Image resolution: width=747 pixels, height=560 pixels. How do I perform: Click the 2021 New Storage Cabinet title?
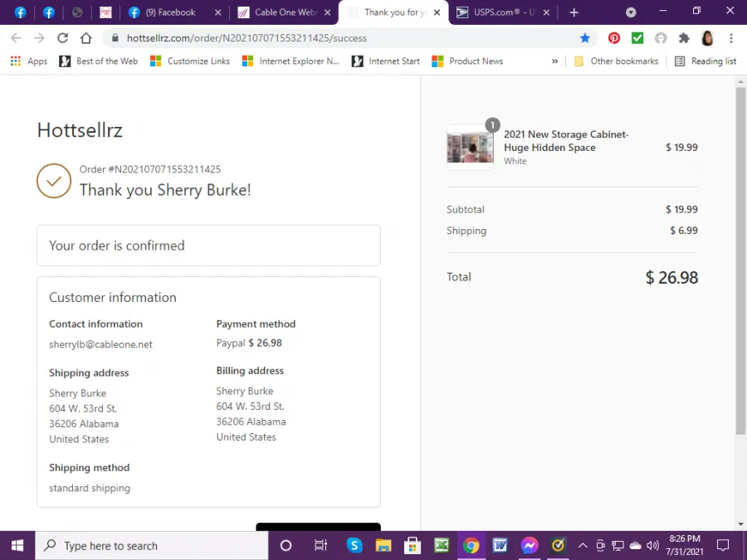(x=566, y=141)
